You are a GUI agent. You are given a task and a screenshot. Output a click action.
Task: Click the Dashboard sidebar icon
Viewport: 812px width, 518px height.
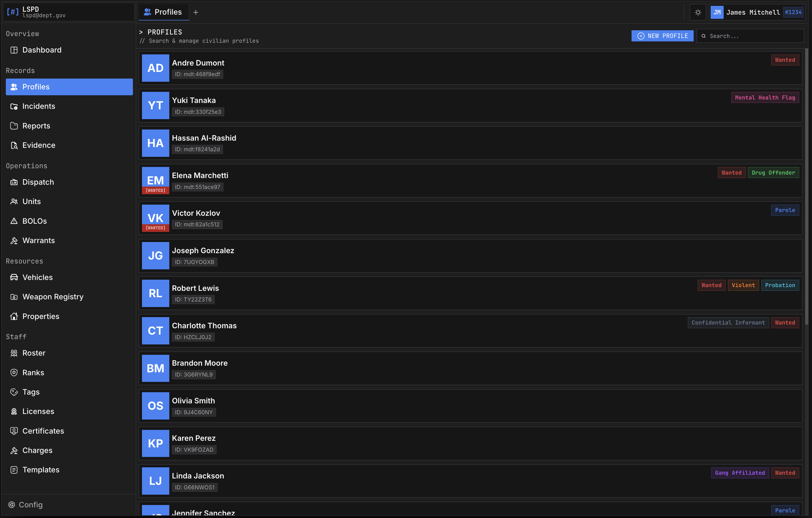(x=14, y=50)
